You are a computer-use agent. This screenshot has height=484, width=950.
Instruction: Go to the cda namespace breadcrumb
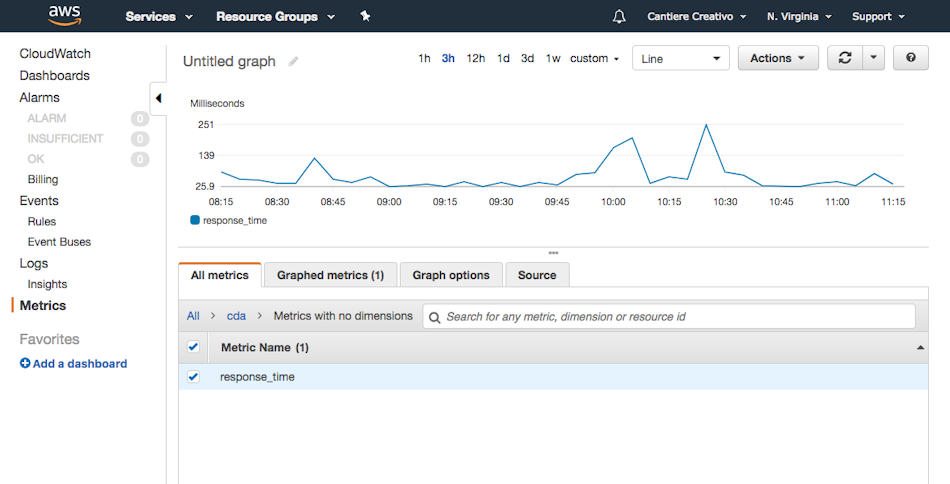point(236,316)
